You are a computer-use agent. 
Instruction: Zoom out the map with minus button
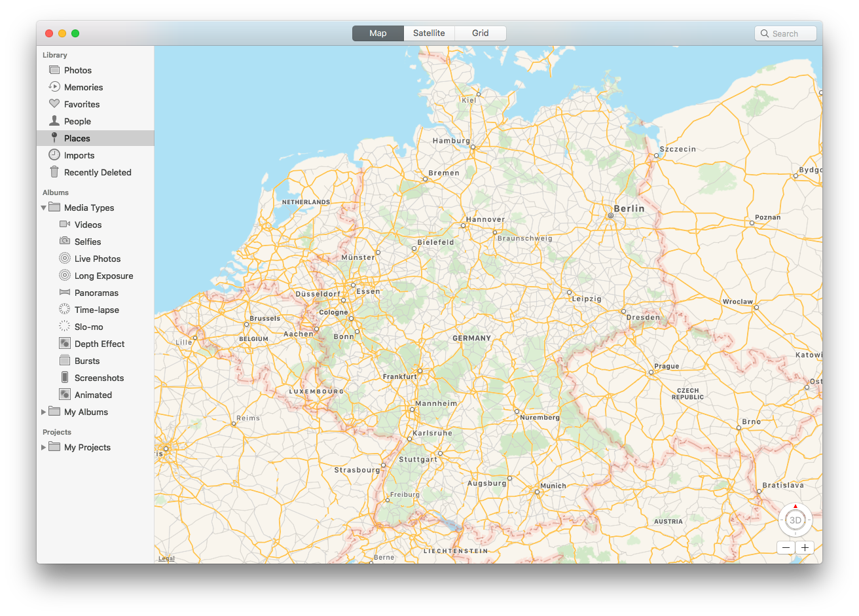(x=786, y=548)
